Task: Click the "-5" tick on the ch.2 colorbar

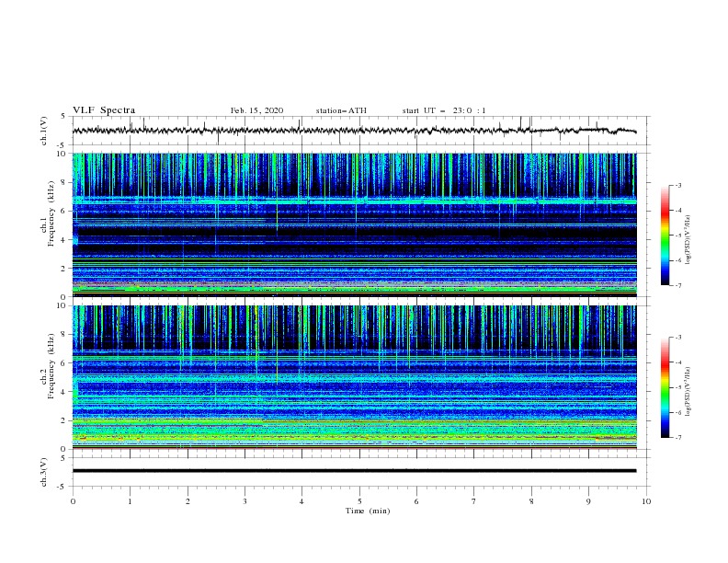Action: coord(677,387)
